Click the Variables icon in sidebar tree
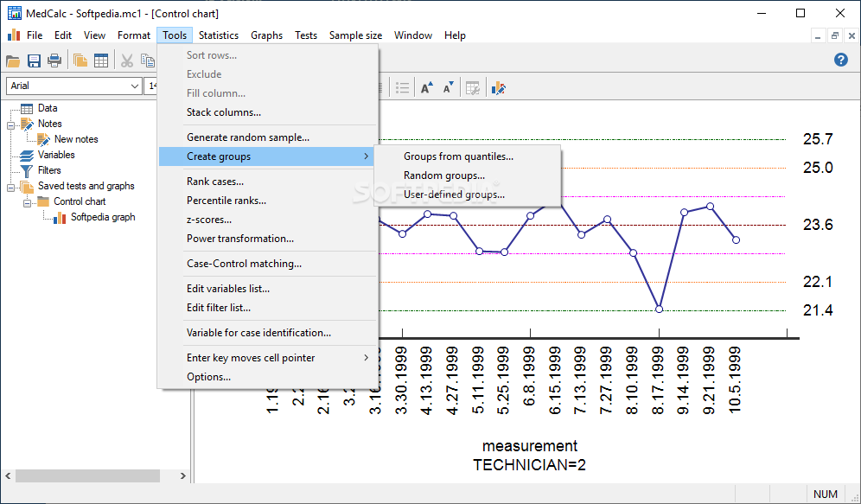This screenshot has height=504, width=861. pyautogui.click(x=26, y=156)
